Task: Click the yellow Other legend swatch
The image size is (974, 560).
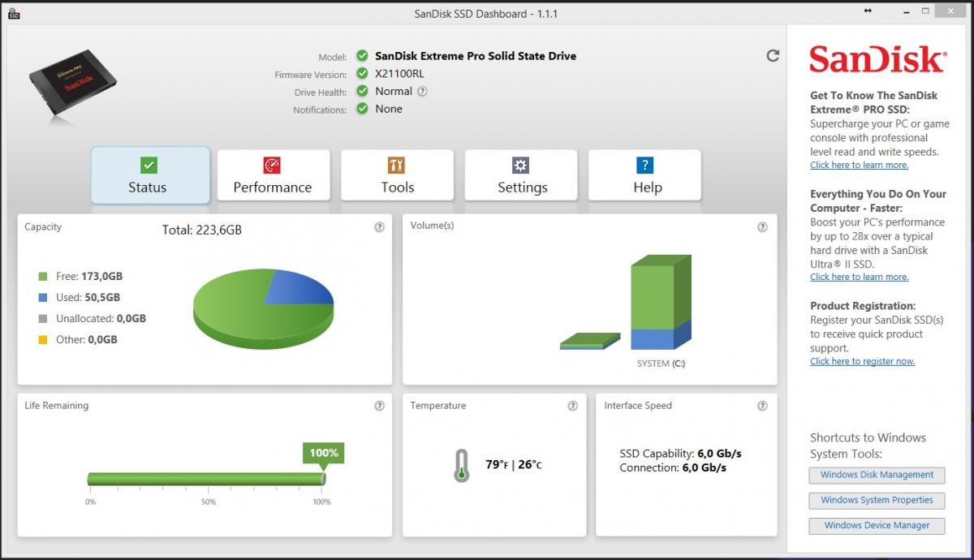Action: point(43,340)
